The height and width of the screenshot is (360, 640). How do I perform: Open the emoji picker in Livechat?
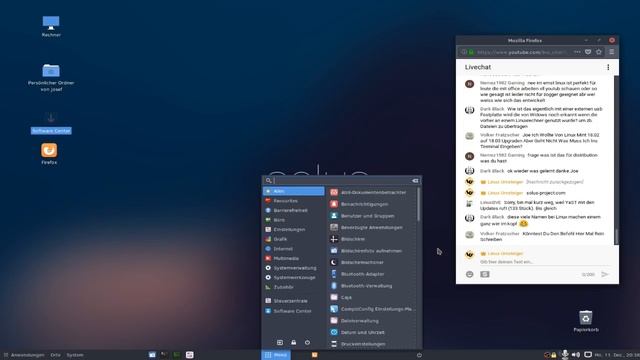coord(469,274)
